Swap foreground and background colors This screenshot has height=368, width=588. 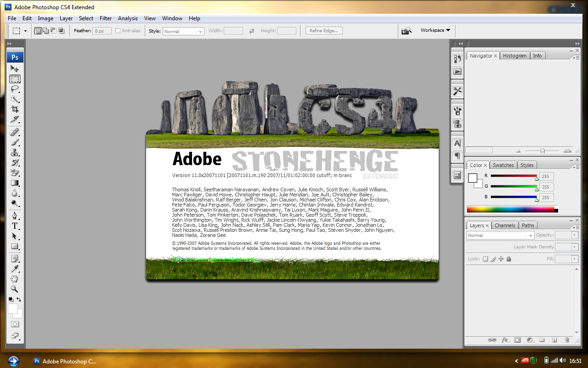click(19, 299)
